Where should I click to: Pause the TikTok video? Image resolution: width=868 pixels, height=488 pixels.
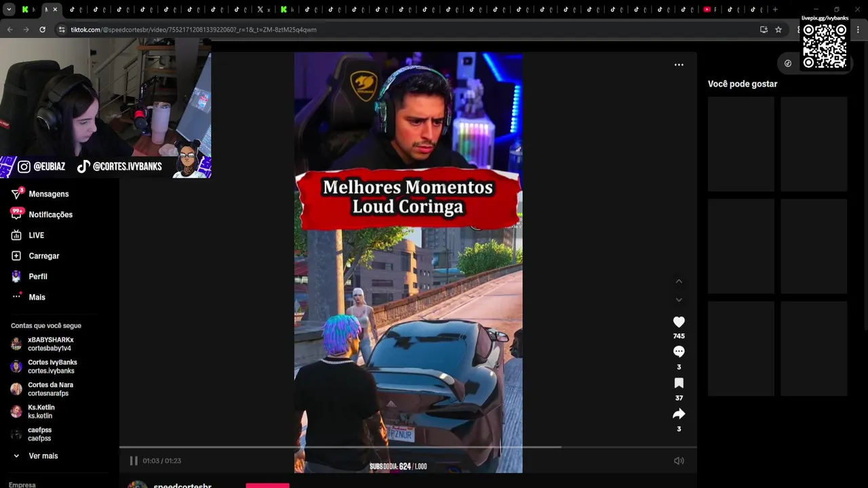[134, 461]
